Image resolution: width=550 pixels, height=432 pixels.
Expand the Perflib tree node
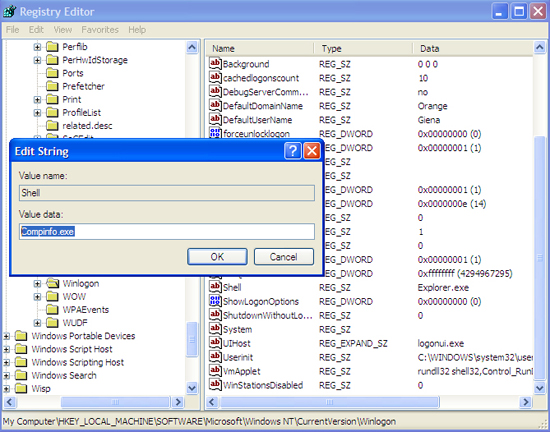coord(37,47)
